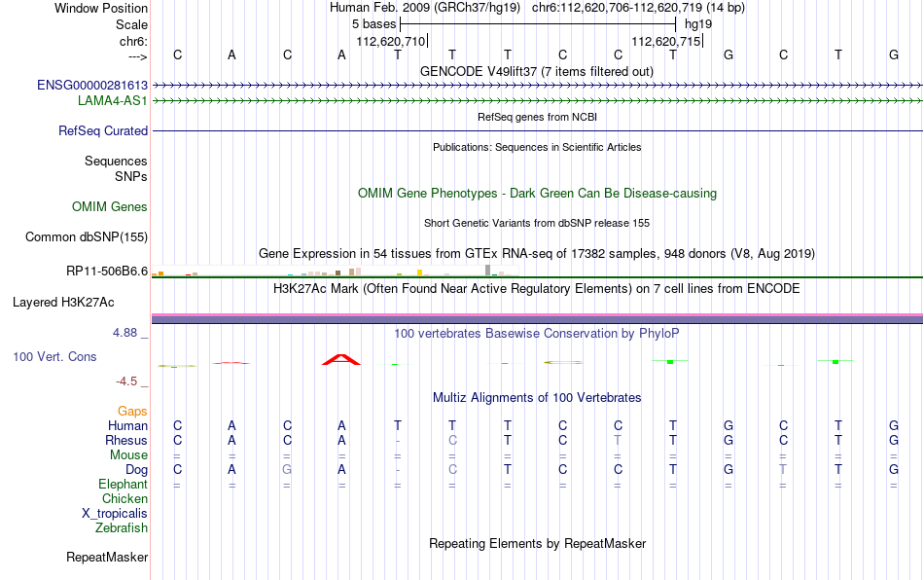Click the Human species label
The width and height of the screenshot is (924, 580).
pos(127,425)
